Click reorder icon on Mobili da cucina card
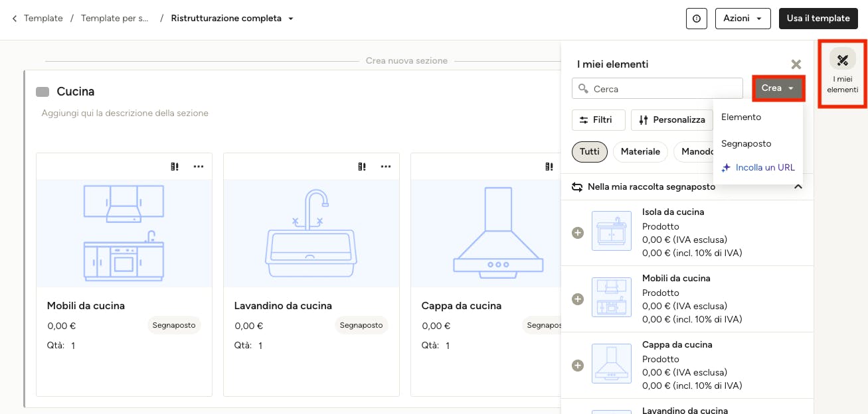Screen dimensions: 868x414 (175, 167)
